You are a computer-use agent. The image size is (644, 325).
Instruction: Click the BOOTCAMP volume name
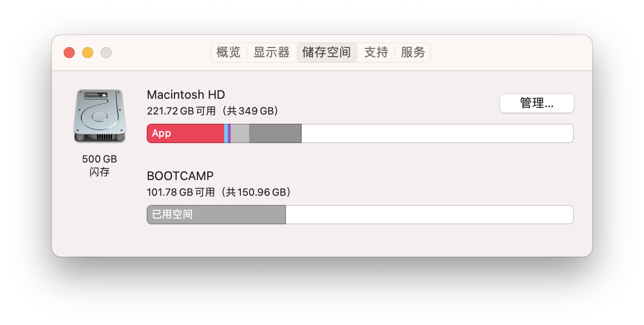pos(180,176)
